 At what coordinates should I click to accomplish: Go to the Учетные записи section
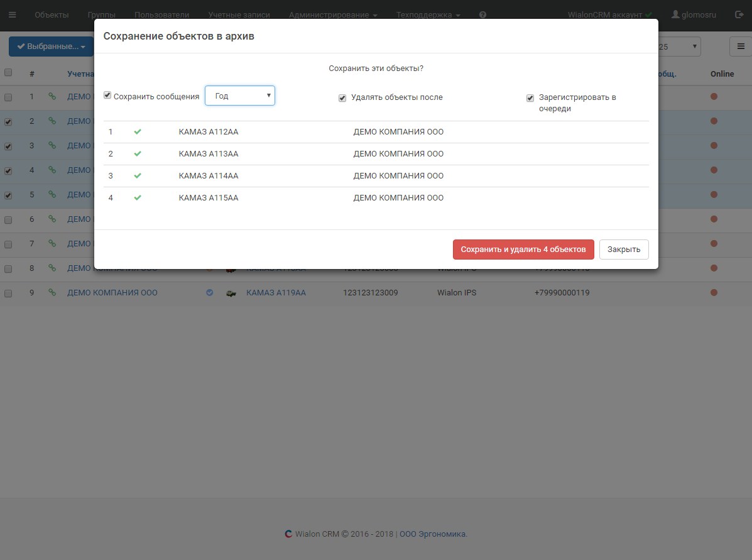click(239, 14)
